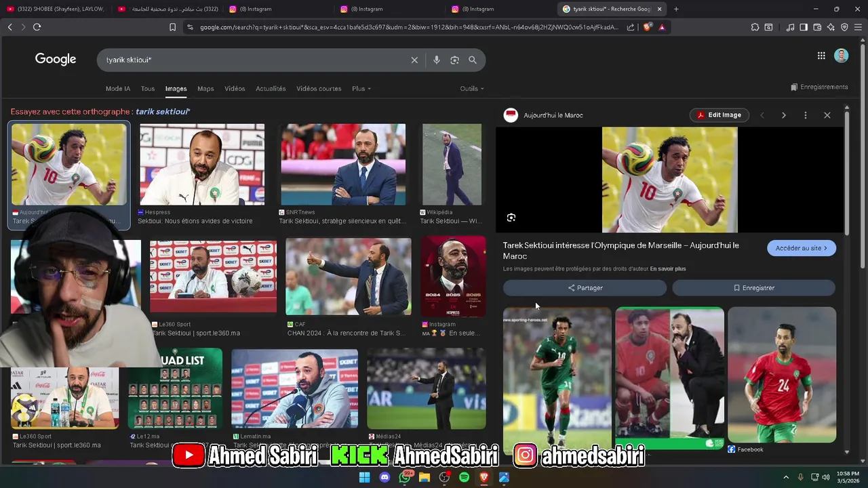Share this page from address bar

(631, 27)
